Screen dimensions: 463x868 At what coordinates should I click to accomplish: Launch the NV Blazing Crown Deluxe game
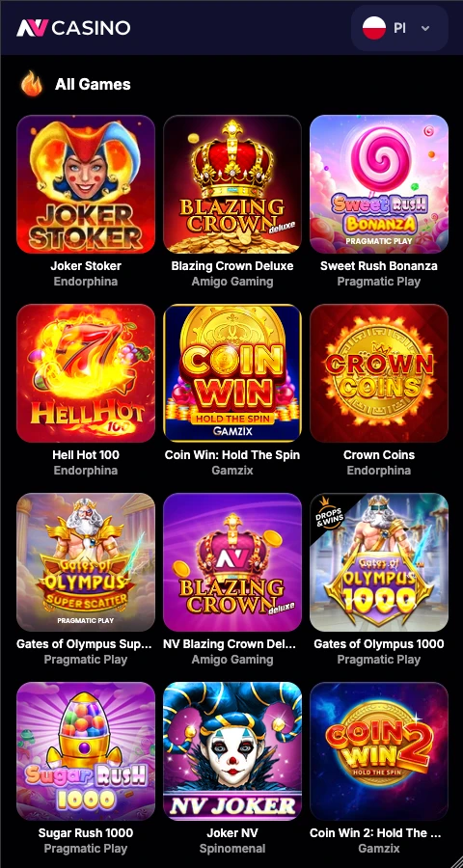click(x=232, y=562)
